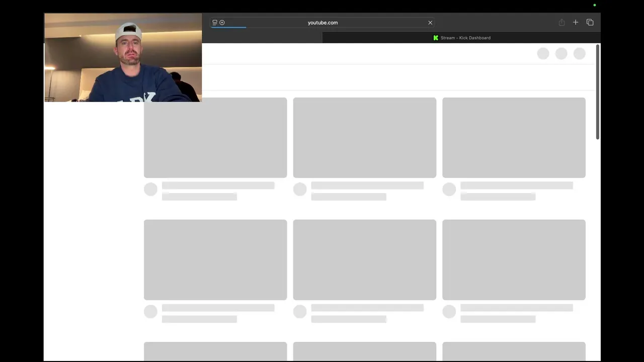Click the page vertical scrollbar

598,92
